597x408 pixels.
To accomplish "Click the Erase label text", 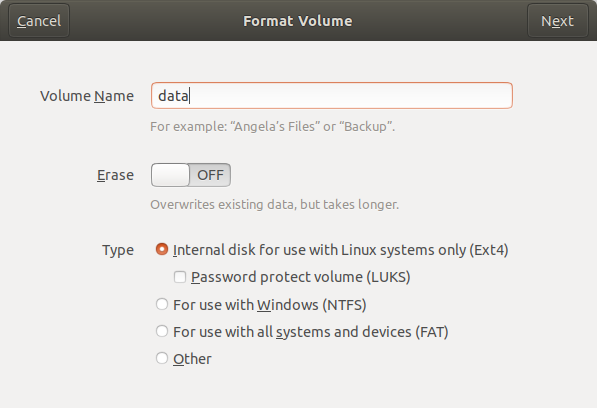I will [115, 175].
